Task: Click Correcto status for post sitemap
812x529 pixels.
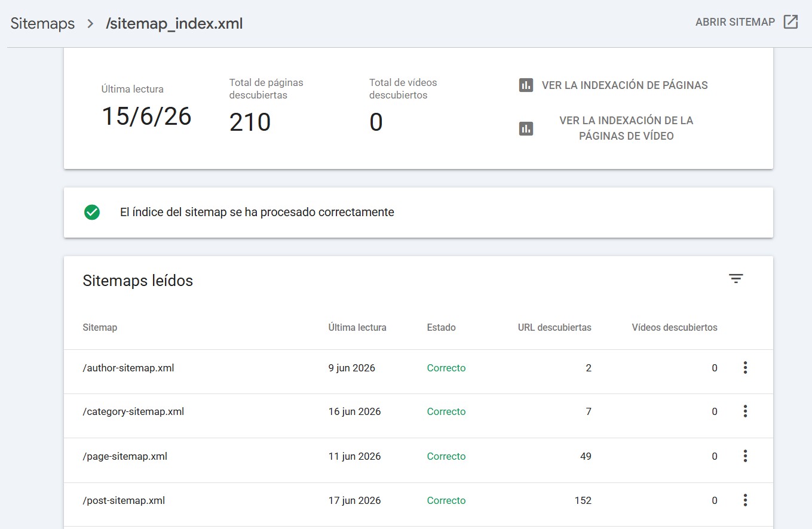Action: point(446,500)
